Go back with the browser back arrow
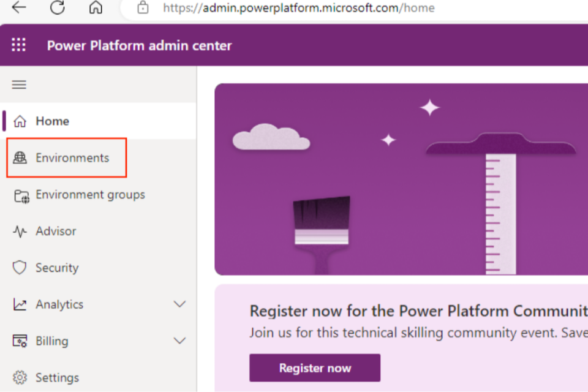This screenshot has height=392, width=588. click(19, 8)
